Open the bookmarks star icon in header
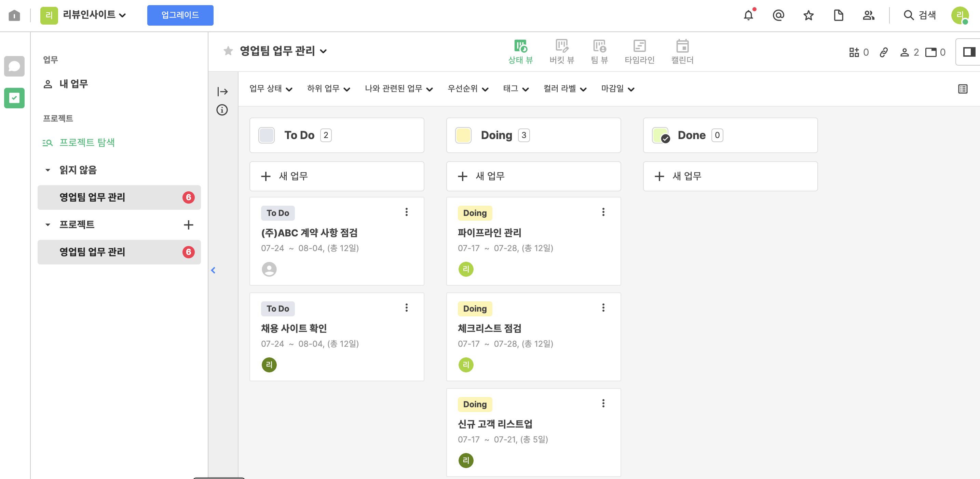The image size is (980, 479). click(808, 15)
